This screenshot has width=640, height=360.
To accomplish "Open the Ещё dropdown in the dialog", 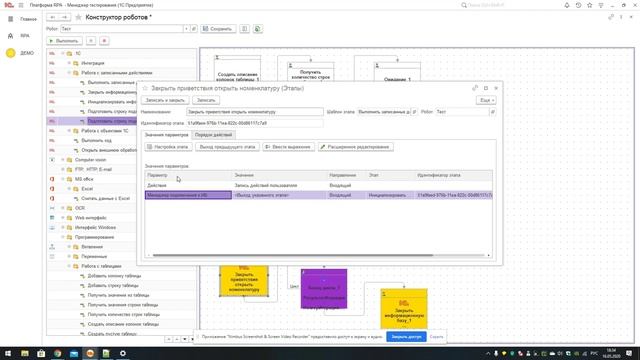I will coord(486,100).
